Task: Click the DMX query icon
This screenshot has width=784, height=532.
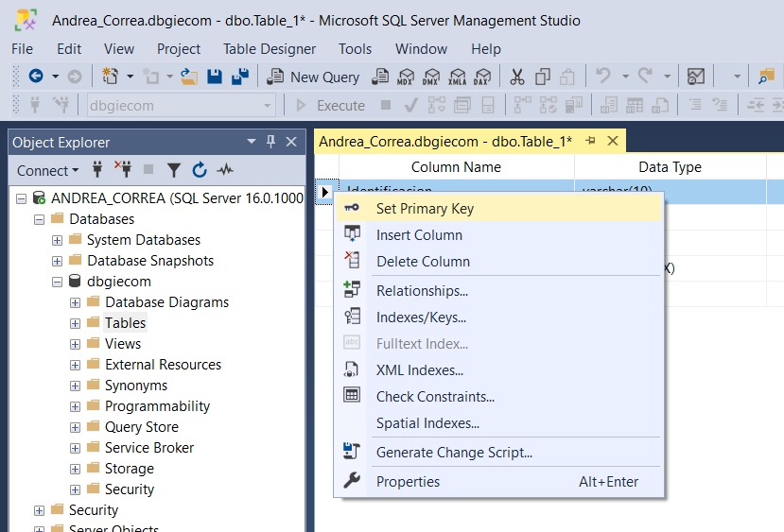Action: click(x=431, y=77)
